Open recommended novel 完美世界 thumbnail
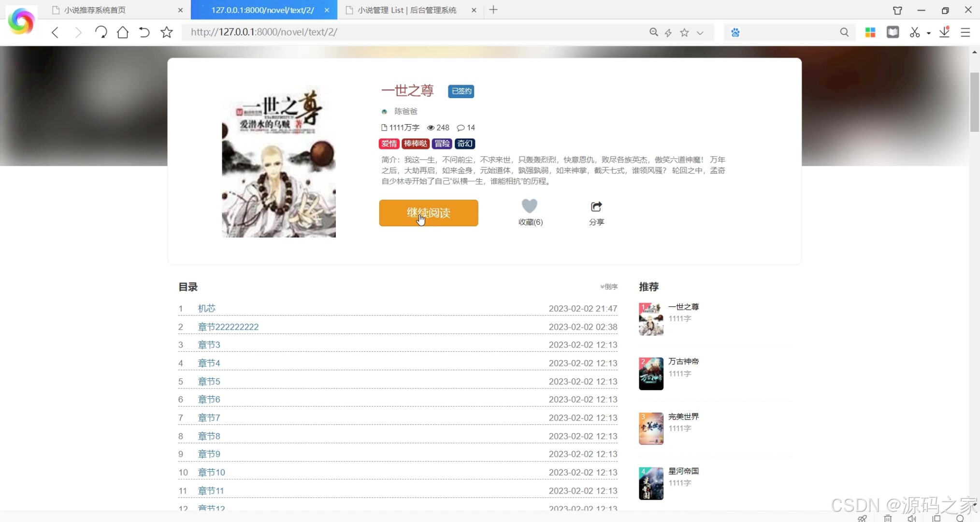This screenshot has height=522, width=980. 651,429
